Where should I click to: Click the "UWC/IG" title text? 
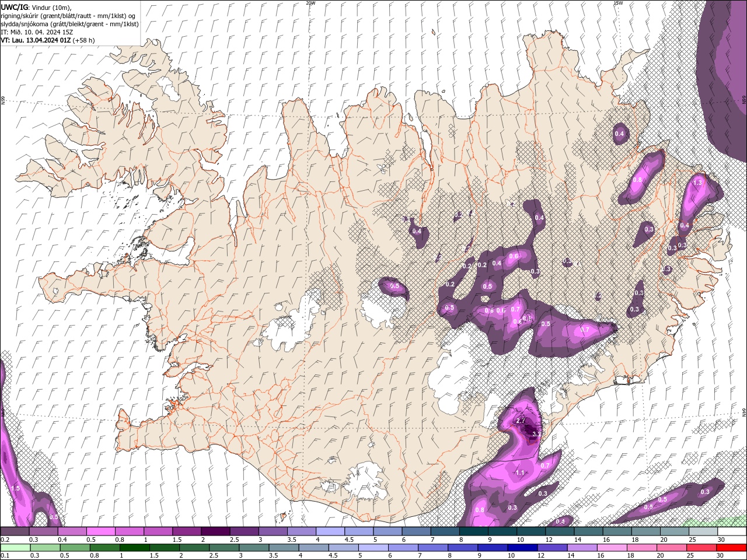click(14, 7)
